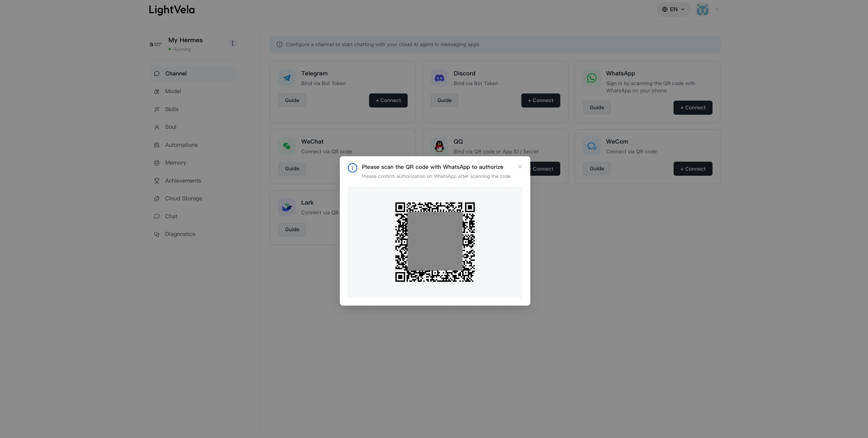Connect the QQ channel

click(545, 168)
